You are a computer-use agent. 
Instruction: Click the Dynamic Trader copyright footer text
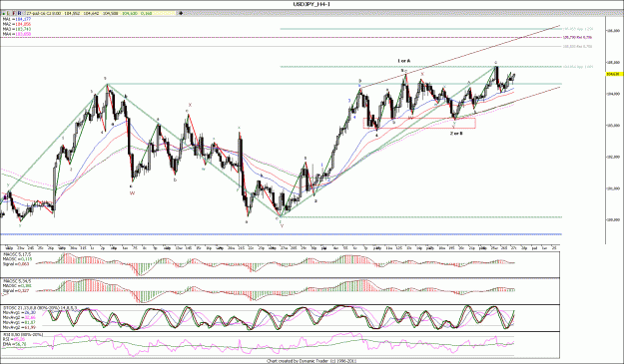point(312,361)
